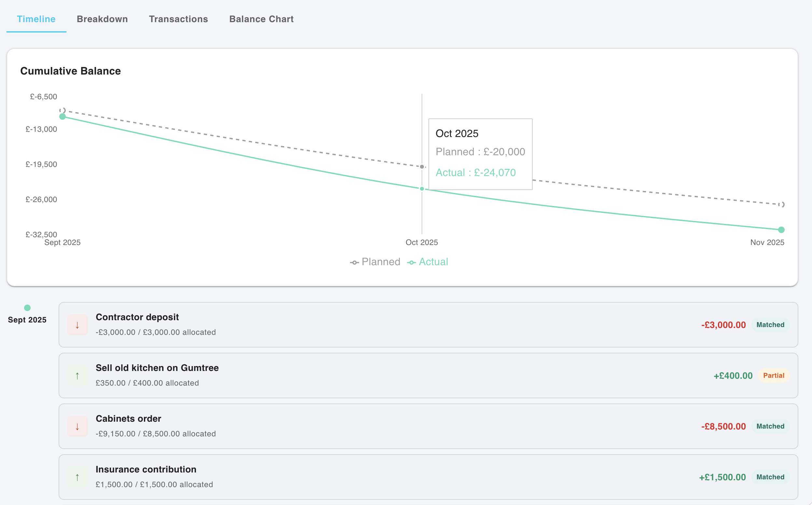The image size is (812, 505).
Task: Click the +£1,500.00 amount
Action: pyautogui.click(x=722, y=477)
